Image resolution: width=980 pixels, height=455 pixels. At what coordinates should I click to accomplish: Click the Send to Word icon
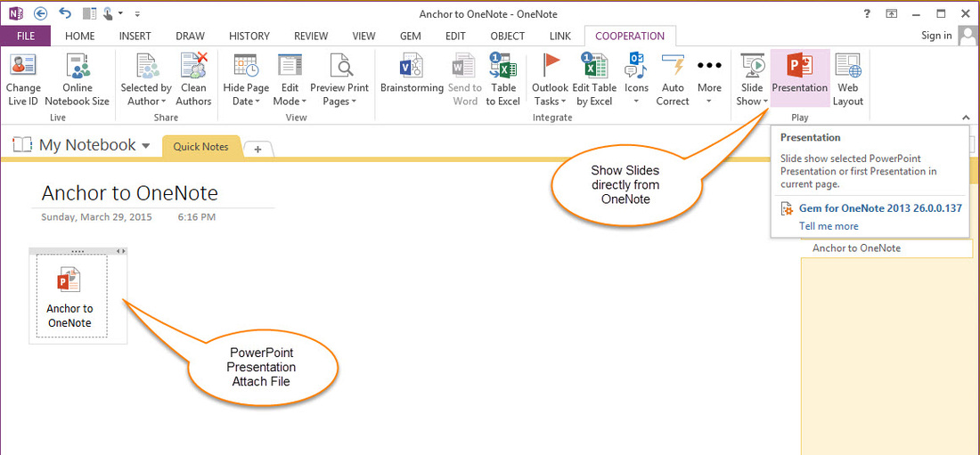(x=464, y=65)
